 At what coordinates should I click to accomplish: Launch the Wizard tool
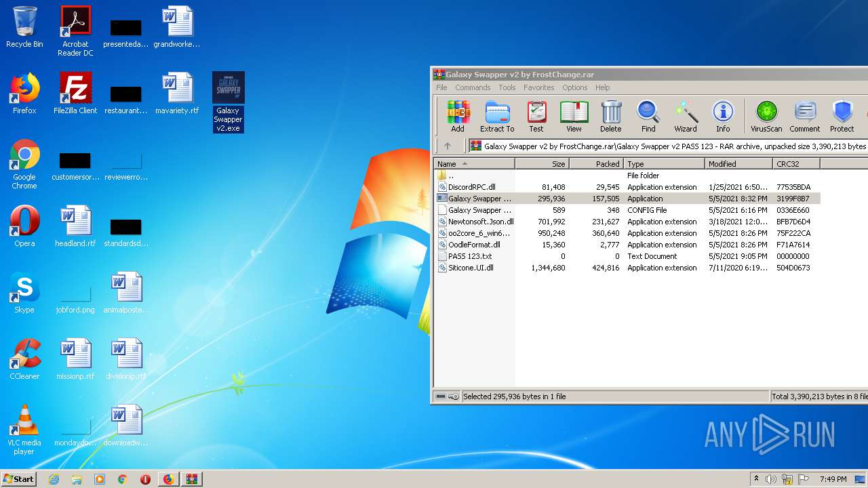coord(686,116)
